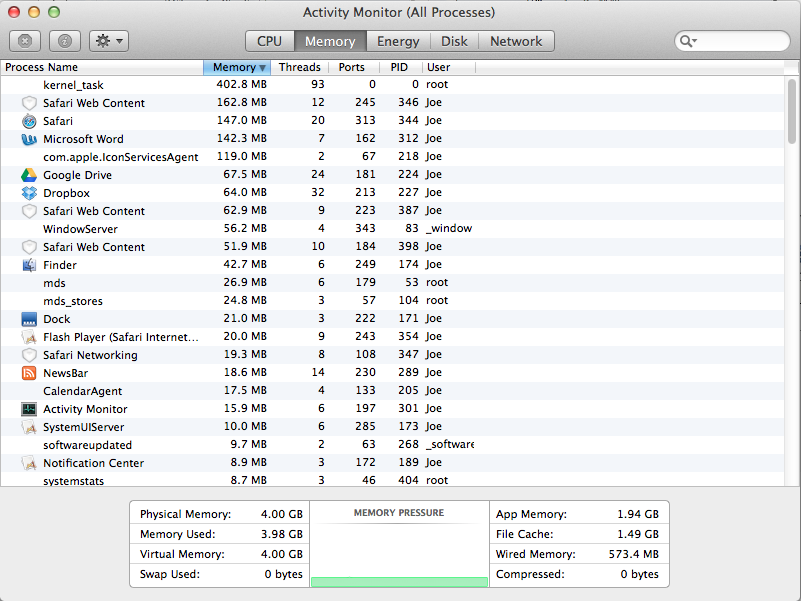Screen dimensions: 801x601
Task: Click the Safari Networking shield icon
Action: [29, 355]
